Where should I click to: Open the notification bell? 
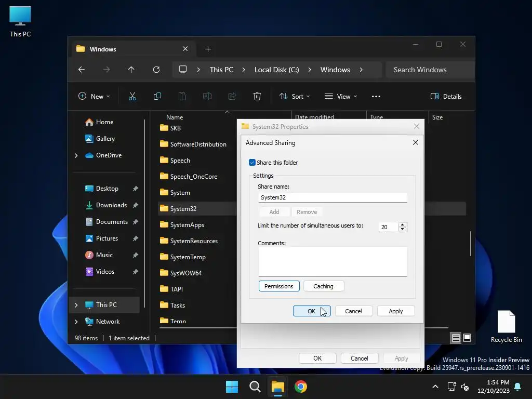click(x=518, y=387)
